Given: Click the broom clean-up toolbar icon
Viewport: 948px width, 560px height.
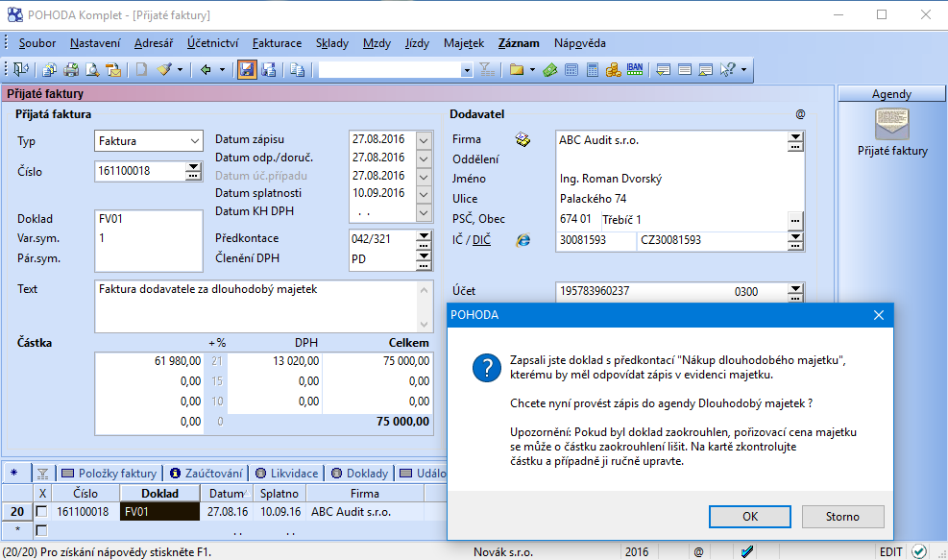Looking at the screenshot, I should tap(164, 69).
